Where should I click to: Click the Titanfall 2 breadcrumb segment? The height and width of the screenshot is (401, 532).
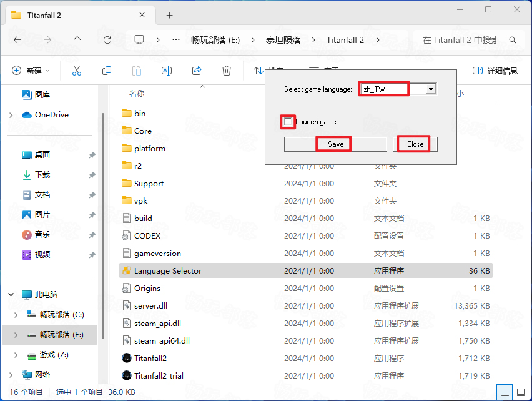[345, 40]
